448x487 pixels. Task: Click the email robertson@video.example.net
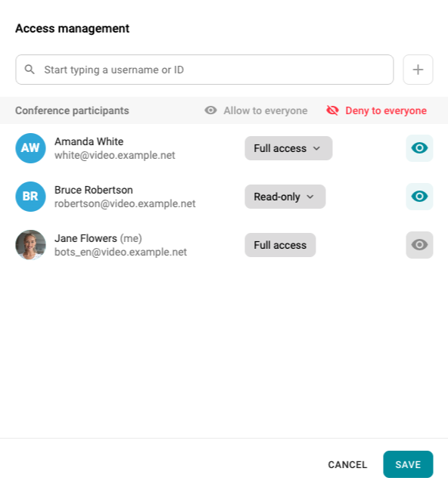point(125,203)
